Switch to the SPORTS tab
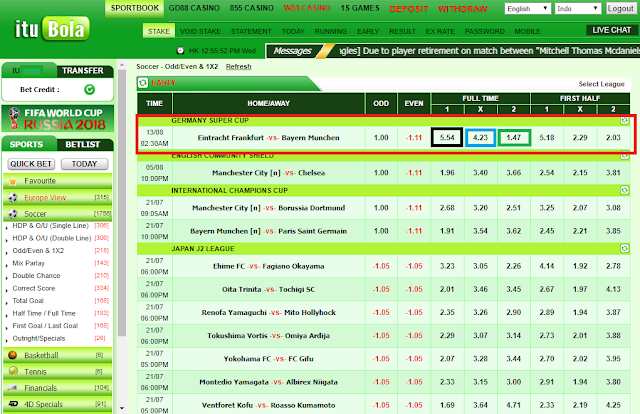Viewport: 640px width, 414px height. (27, 145)
